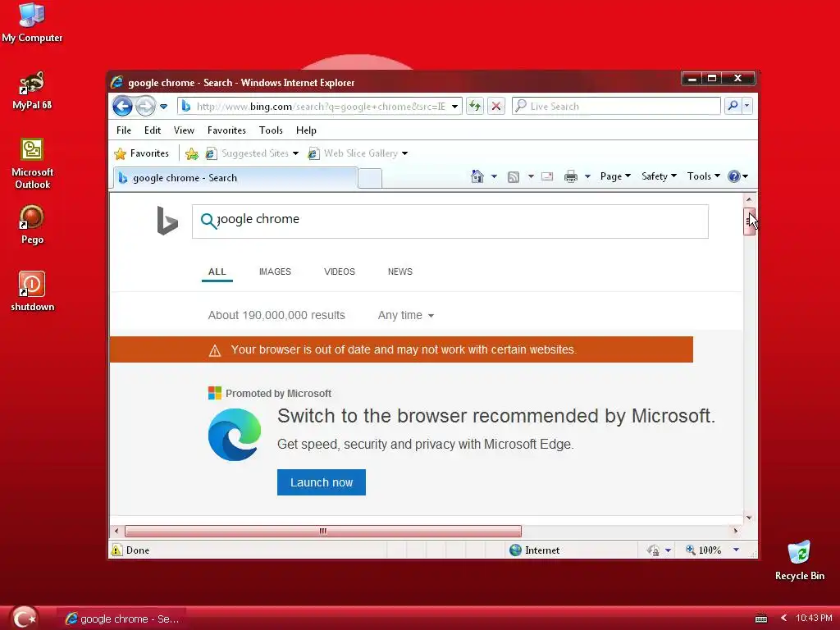Select the Pego desktop shortcut
This screenshot has height=630, width=840.
[32, 225]
